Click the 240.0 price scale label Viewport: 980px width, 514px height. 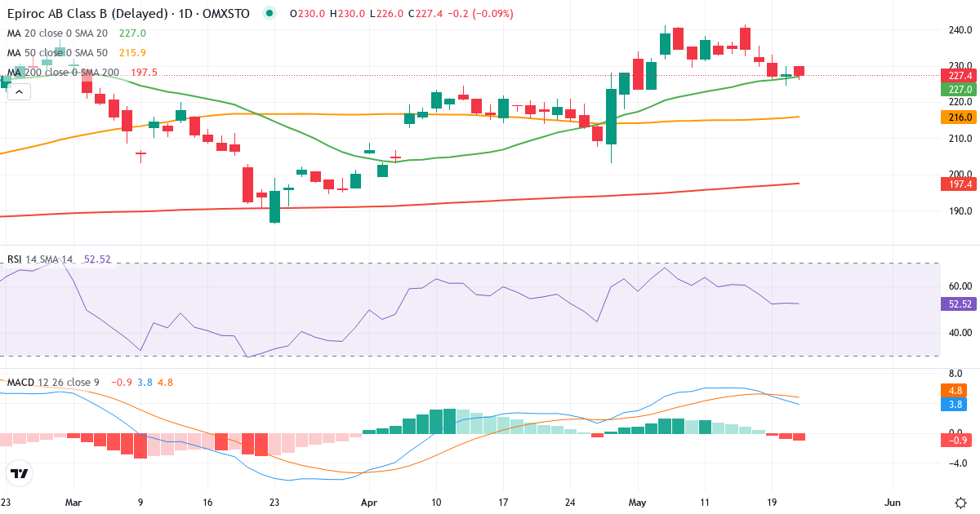pyautogui.click(x=959, y=30)
